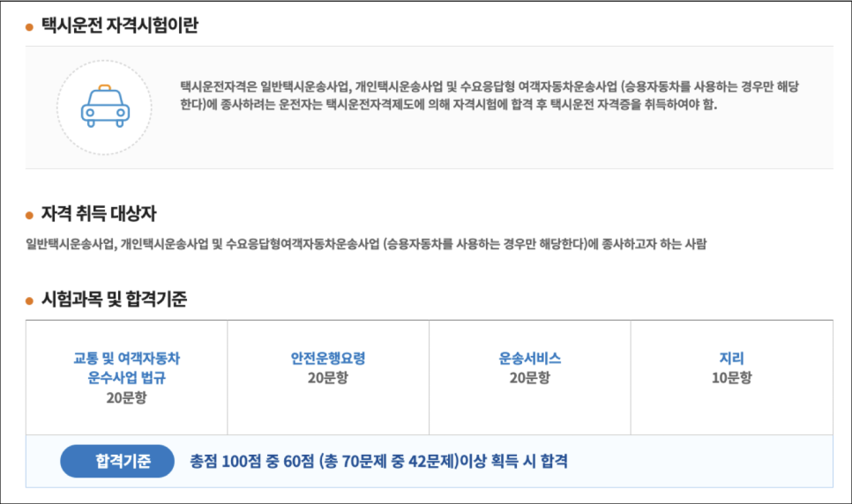Select the 택시운전 자격시험이란 heading
The height and width of the screenshot is (504, 852).
tap(120, 25)
